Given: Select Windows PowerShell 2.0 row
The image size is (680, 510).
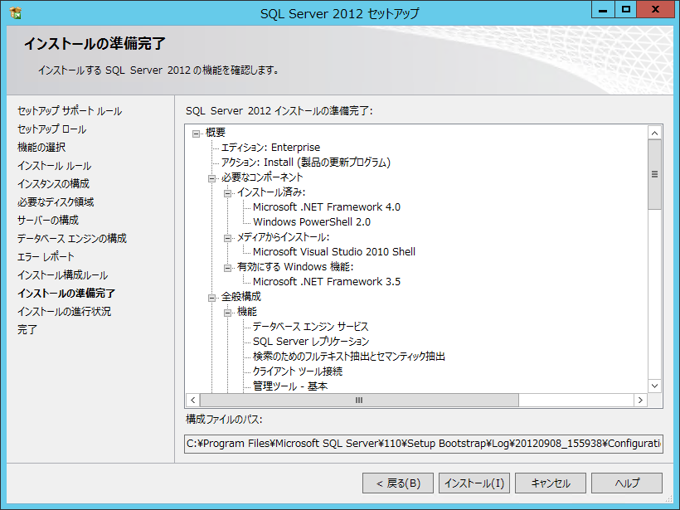Looking at the screenshot, I should point(311,222).
